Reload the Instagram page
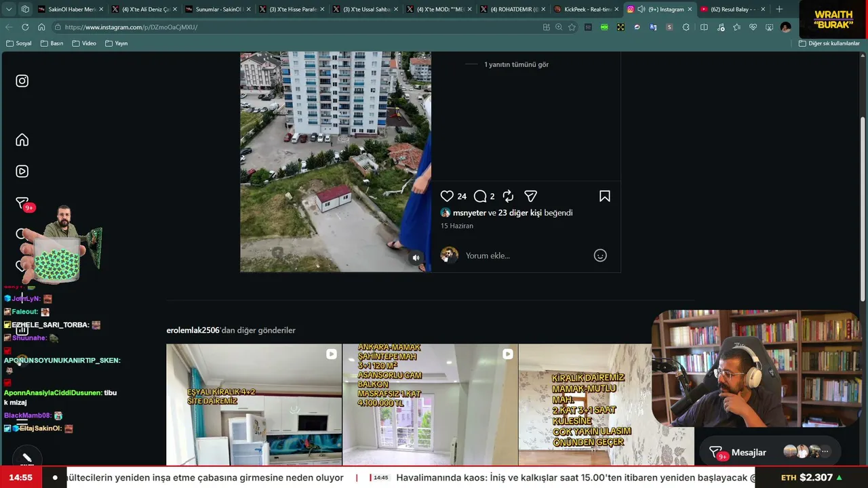This screenshot has width=868, height=488. [25, 27]
